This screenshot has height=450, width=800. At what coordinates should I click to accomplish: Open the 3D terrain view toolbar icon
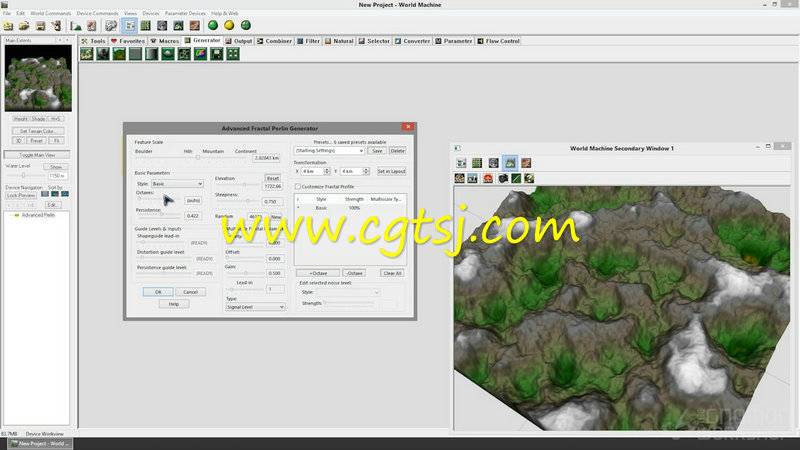click(x=178, y=25)
